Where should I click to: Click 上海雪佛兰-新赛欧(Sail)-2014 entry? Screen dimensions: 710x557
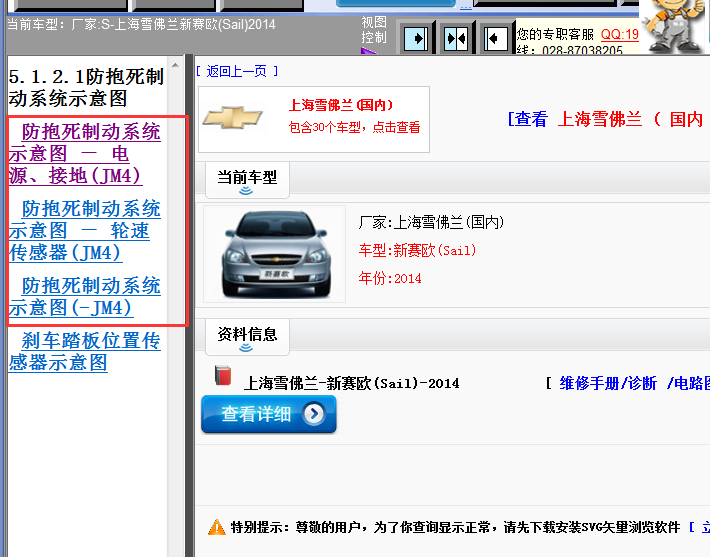351,384
